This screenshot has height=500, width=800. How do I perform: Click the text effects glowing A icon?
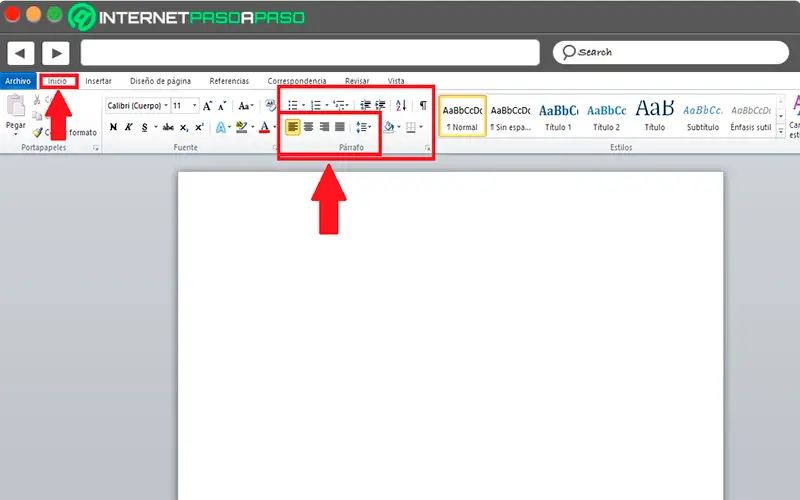(x=220, y=127)
